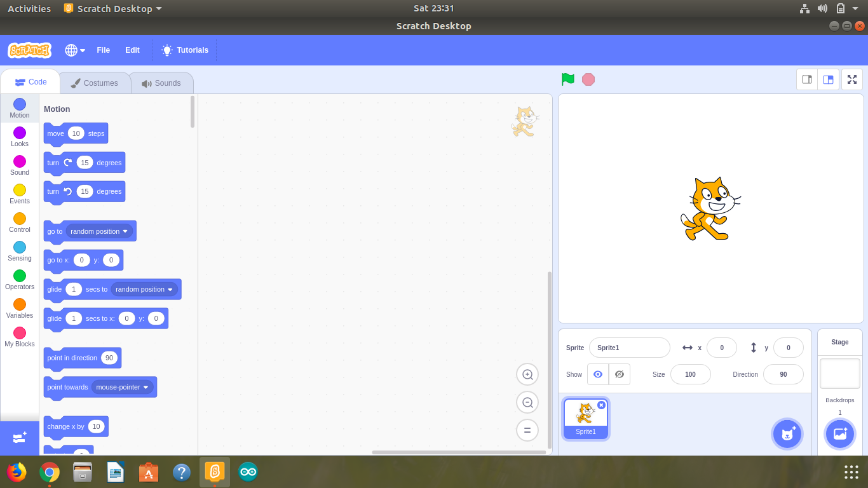Viewport: 868px width, 488px height.
Task: Open the system power menu arrow
Action: (x=856, y=8)
